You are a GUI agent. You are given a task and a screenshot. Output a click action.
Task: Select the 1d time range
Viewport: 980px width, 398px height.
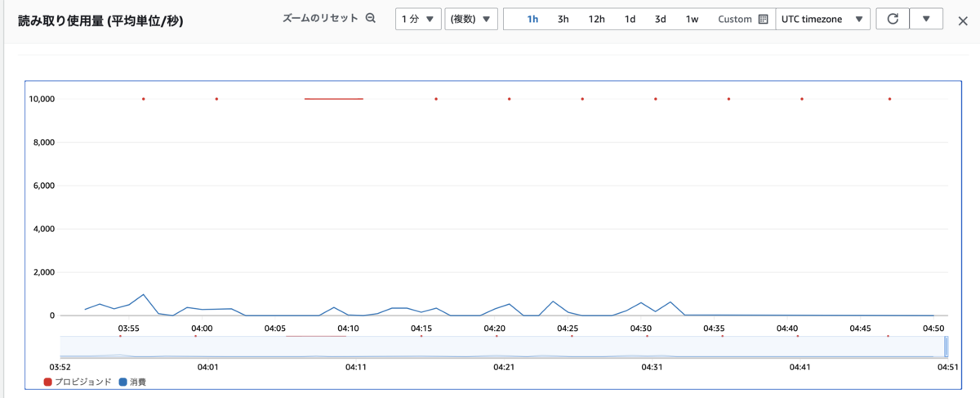(630, 19)
